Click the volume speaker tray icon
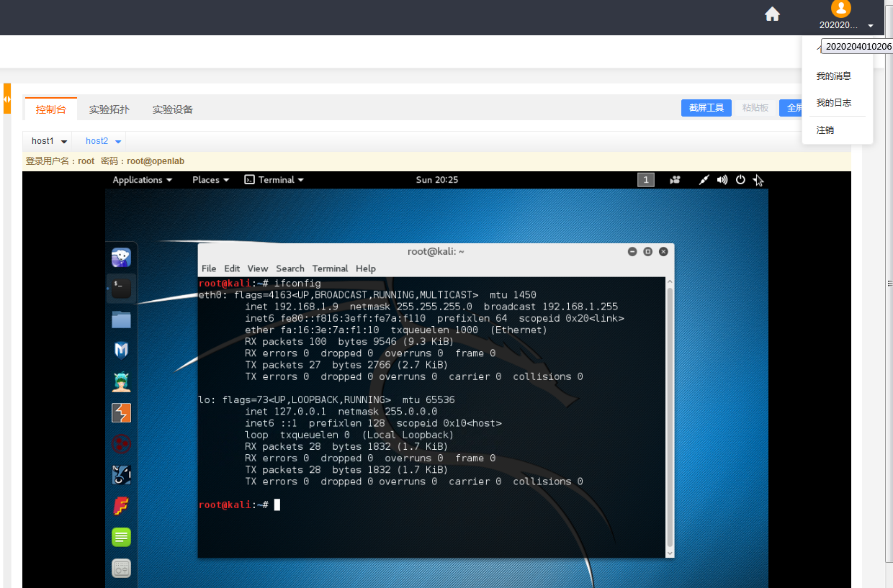893x588 pixels. pos(722,180)
